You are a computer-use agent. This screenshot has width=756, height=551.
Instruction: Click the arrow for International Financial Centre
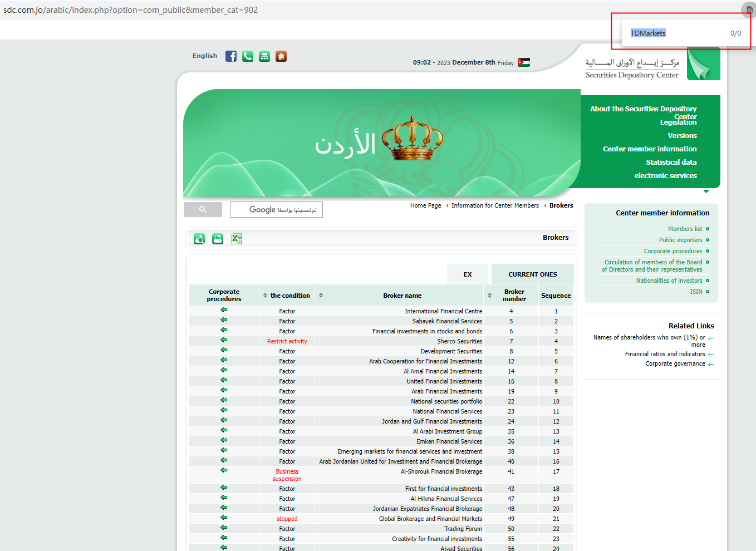pos(224,310)
